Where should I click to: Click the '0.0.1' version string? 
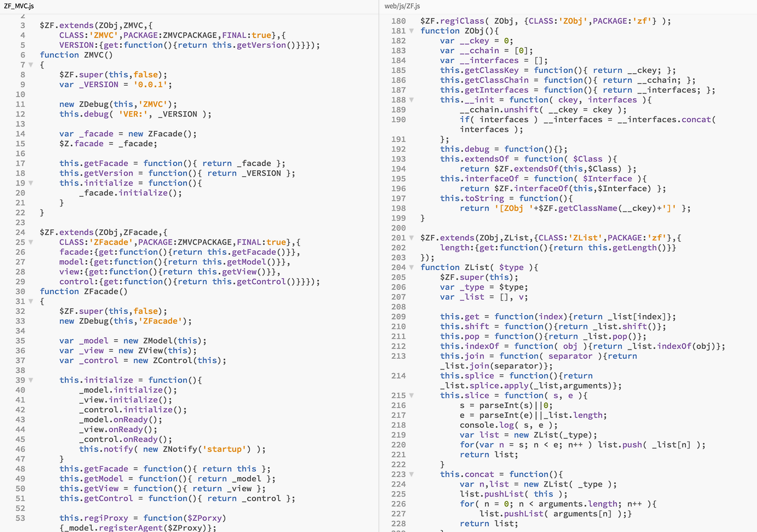[150, 85]
